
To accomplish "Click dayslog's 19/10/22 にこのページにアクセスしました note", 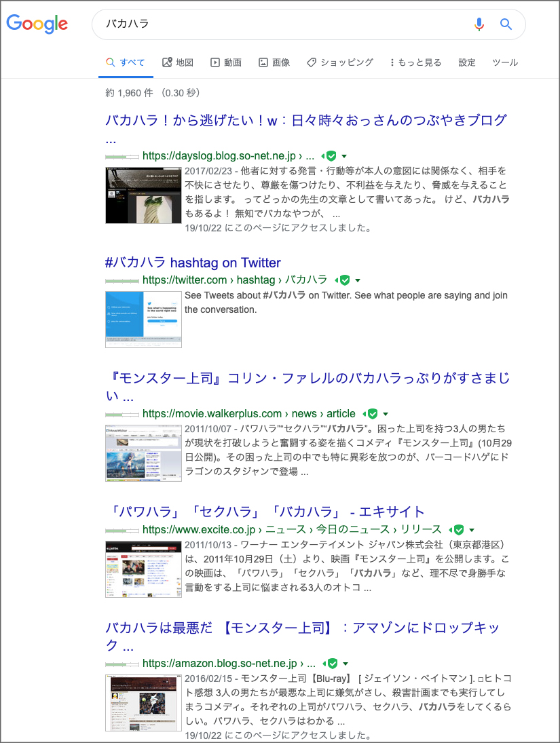I will 278,228.
